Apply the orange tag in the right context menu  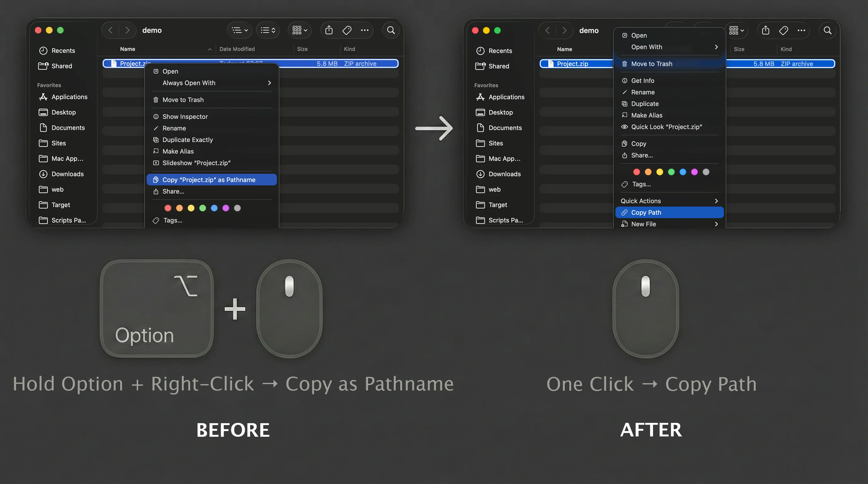pyautogui.click(x=648, y=172)
